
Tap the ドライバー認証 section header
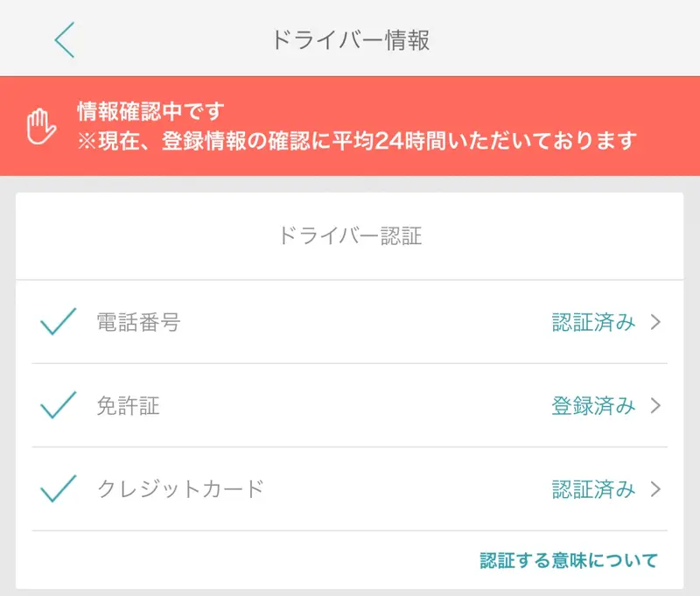350,235
